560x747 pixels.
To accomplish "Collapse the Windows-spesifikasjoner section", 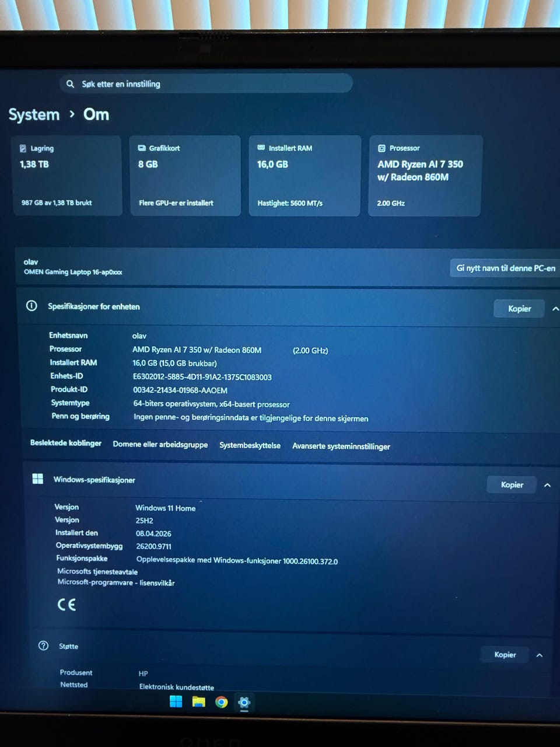I will click(x=547, y=485).
